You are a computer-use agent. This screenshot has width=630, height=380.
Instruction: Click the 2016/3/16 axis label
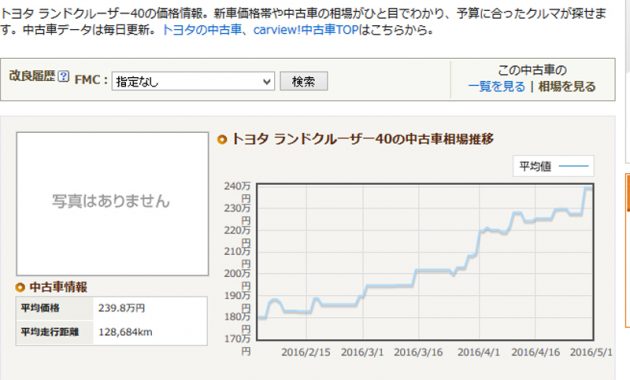pos(418,352)
